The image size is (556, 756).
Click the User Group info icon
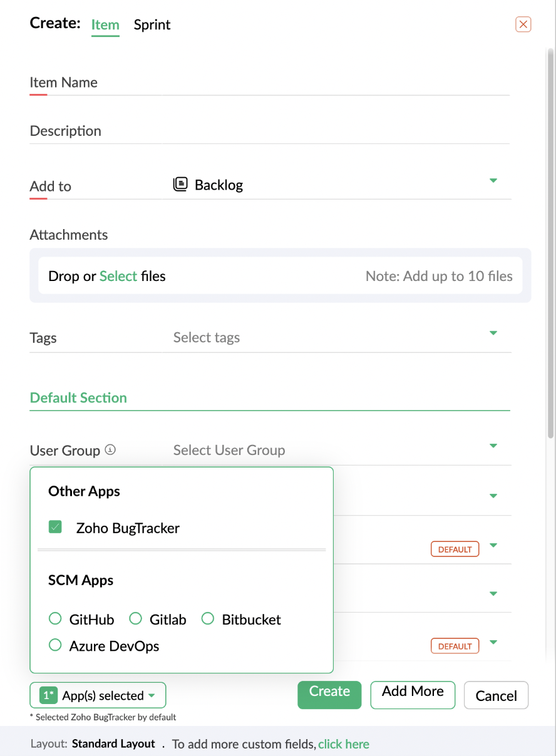tap(110, 449)
